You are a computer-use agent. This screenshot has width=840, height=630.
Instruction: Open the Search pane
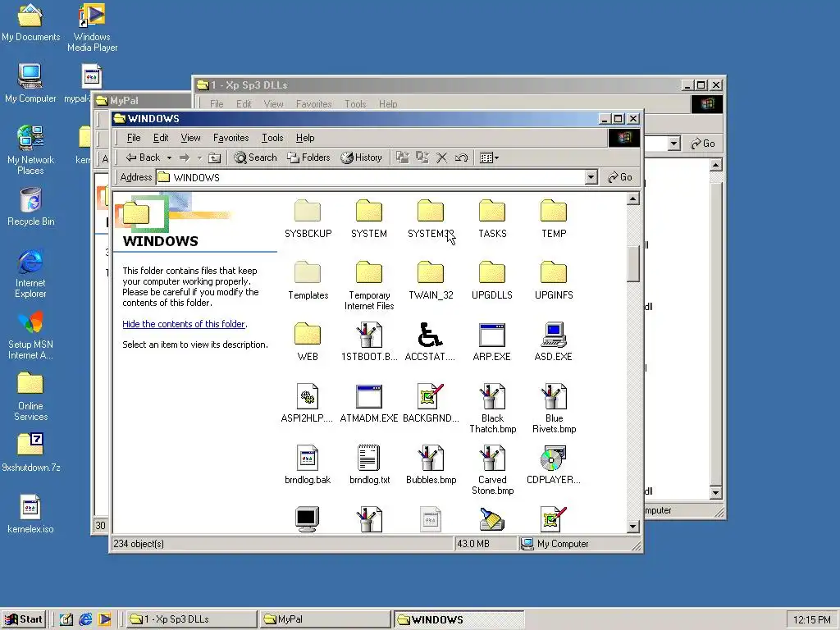[x=255, y=157]
